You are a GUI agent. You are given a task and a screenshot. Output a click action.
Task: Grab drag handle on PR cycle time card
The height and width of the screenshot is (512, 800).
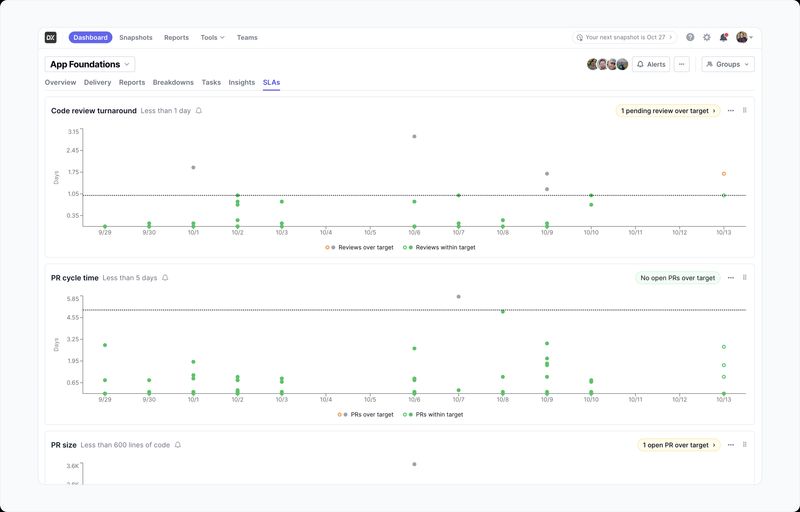point(744,278)
